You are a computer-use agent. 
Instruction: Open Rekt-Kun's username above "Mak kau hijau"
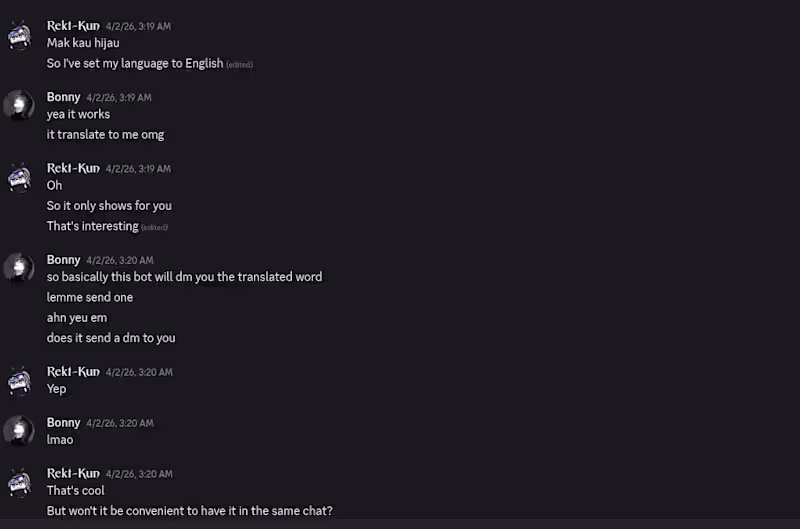coord(73,26)
